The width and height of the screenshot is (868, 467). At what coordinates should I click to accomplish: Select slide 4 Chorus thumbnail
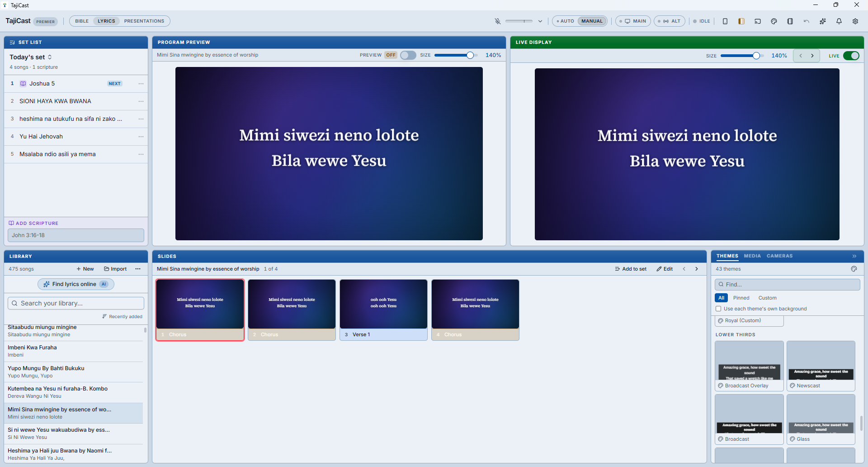click(475, 310)
